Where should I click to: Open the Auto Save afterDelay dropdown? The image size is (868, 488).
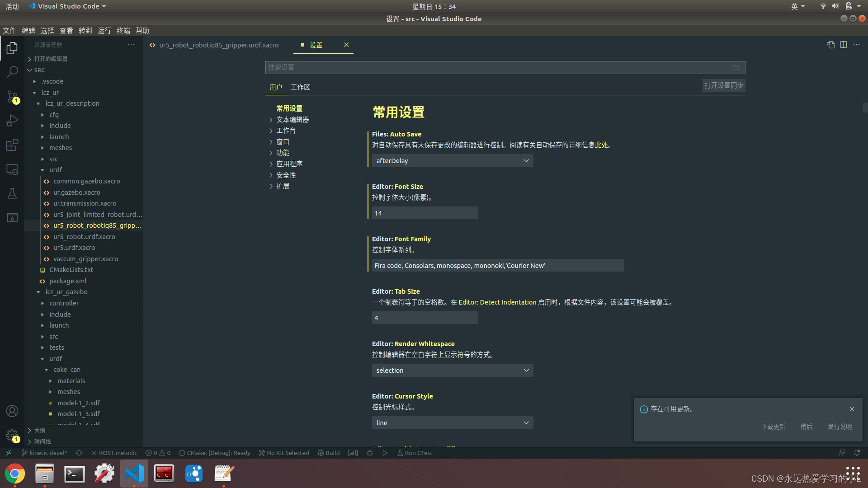point(452,161)
